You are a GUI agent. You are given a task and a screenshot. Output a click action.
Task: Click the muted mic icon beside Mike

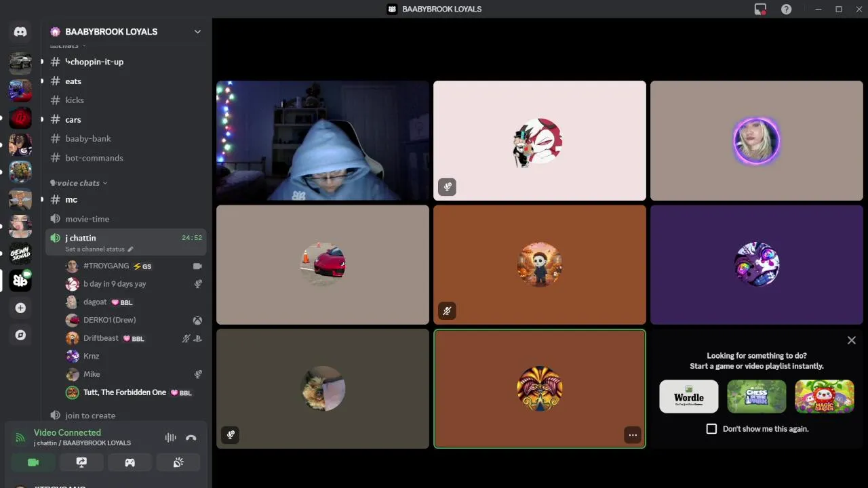point(197,374)
